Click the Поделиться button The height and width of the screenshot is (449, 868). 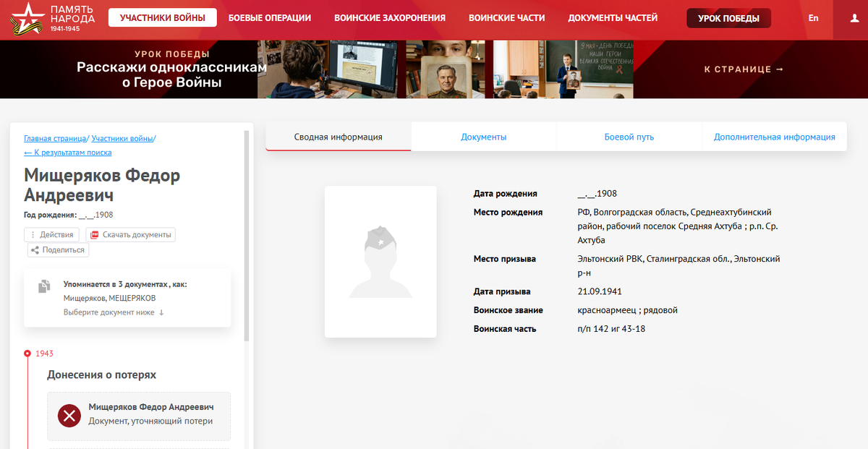tap(58, 250)
